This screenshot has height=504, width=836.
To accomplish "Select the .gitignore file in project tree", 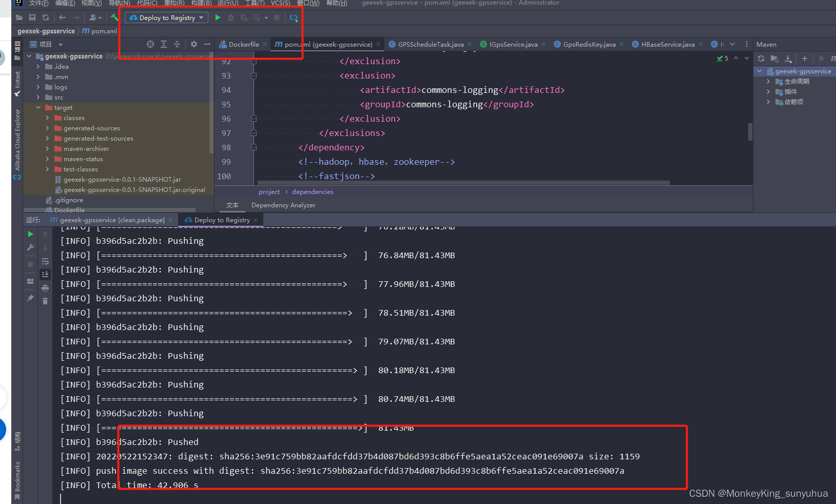I will 68,200.
